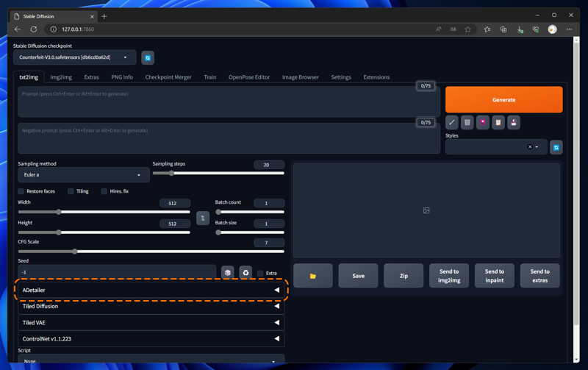
Task: Open the OpenPose Editor tab
Action: 249,77
